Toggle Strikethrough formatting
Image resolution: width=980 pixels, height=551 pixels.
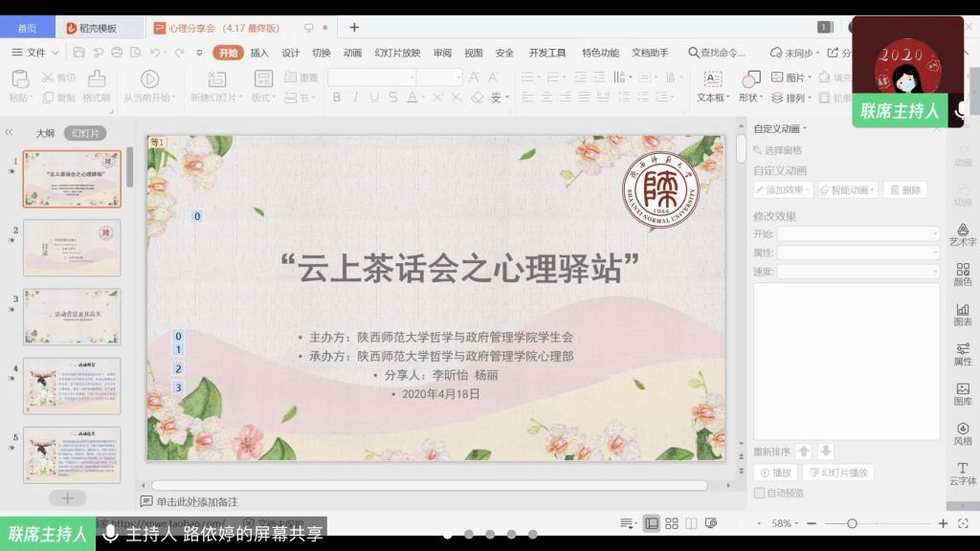coord(393,98)
